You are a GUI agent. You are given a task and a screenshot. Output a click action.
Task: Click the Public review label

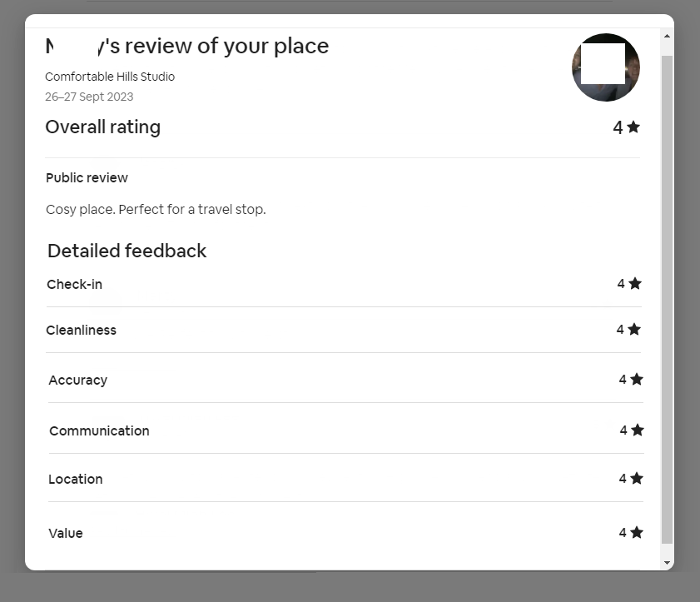click(x=87, y=178)
